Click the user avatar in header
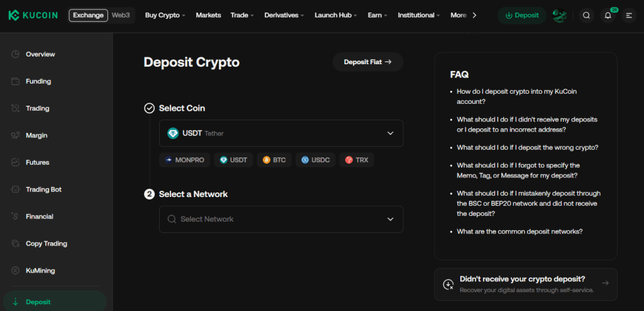Image resolution: width=644 pixels, height=311 pixels. coord(559,16)
